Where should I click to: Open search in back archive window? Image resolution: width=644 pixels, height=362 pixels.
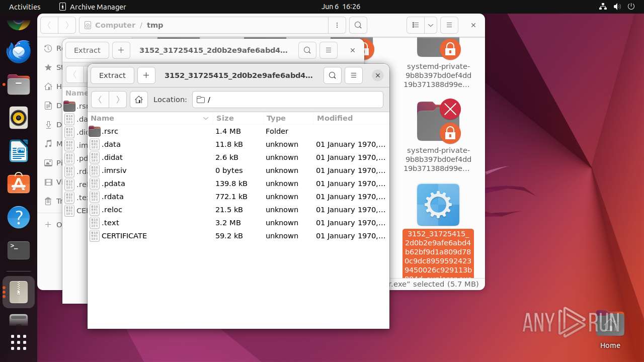307,50
